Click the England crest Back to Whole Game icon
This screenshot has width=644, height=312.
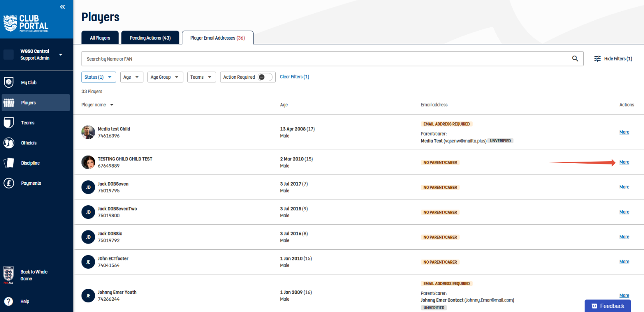[8, 275]
